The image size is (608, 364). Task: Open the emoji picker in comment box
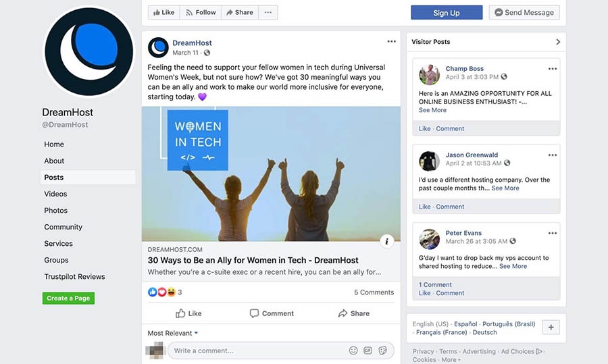tap(353, 350)
